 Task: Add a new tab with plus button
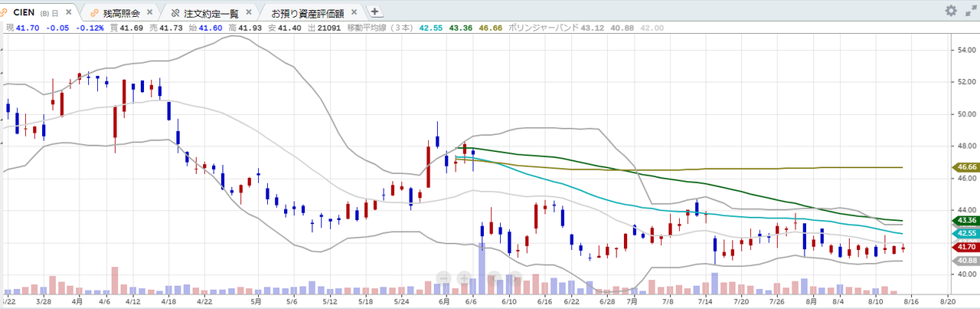(x=374, y=12)
